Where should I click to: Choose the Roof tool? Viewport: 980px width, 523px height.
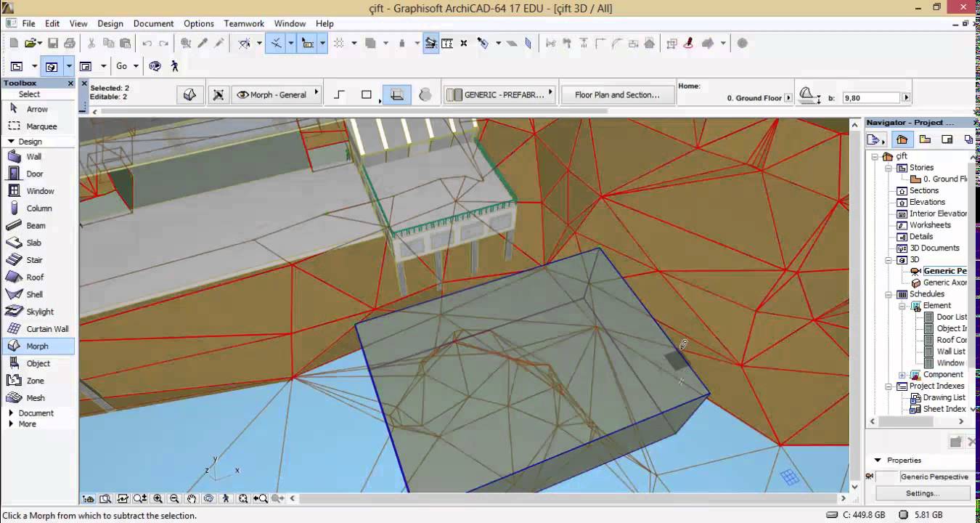click(x=35, y=277)
